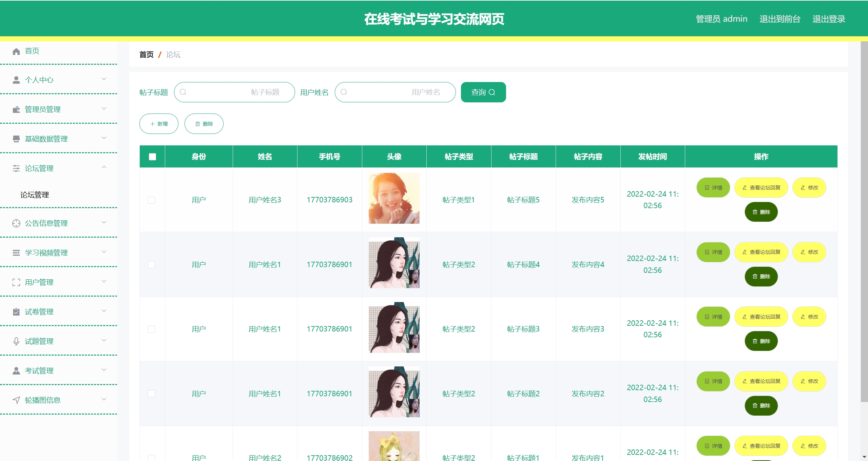This screenshot has height=461, width=868.
Task: Click the wallet icon beside 管理员管理
Action: click(x=16, y=109)
